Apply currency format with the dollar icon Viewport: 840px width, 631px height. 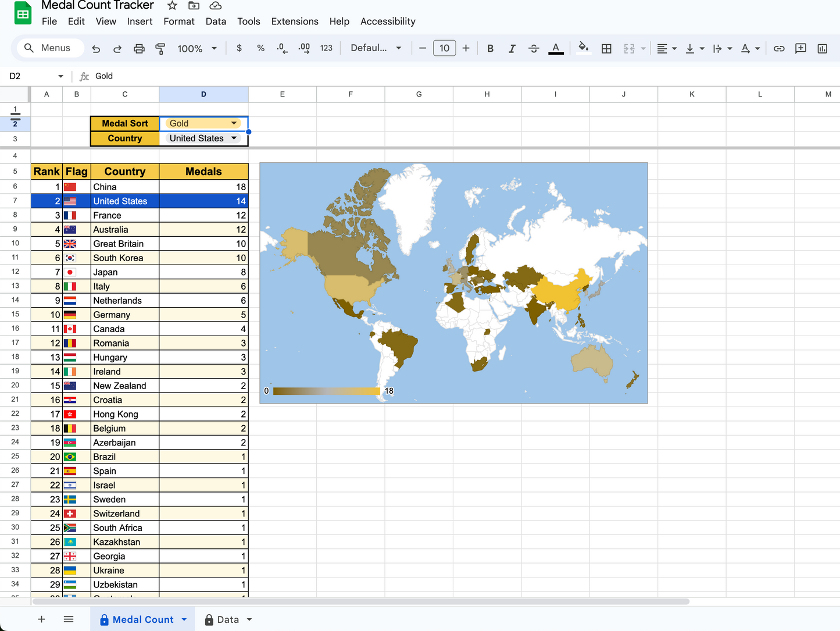tap(239, 48)
